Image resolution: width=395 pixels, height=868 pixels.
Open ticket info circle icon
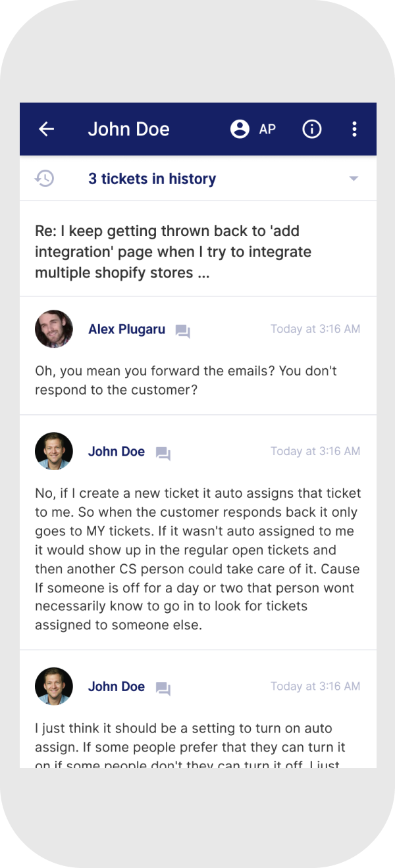click(x=311, y=129)
